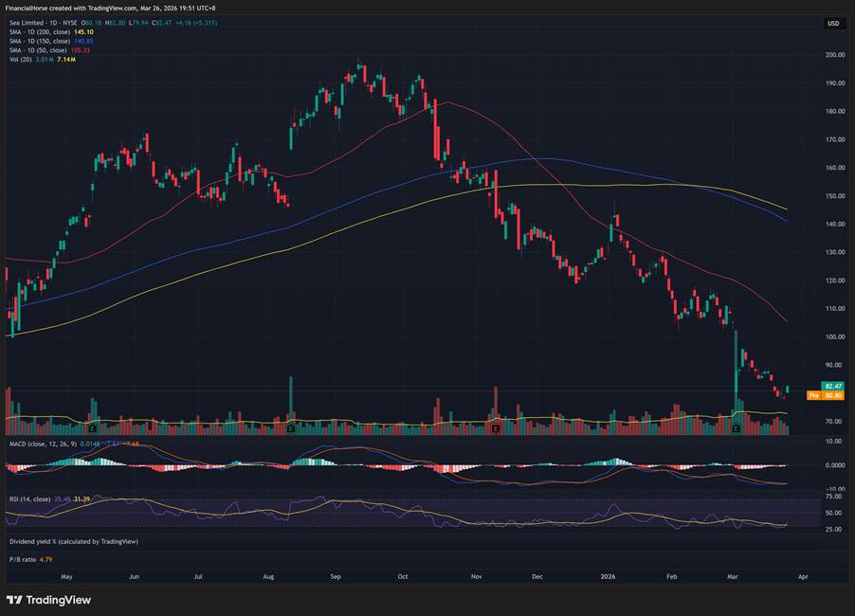Click the green 82.47 current price label

tap(833, 387)
